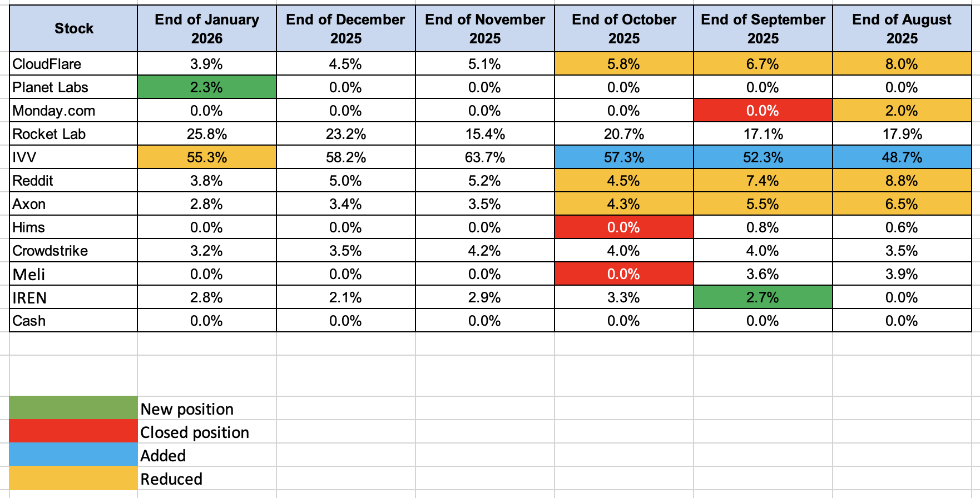Click the red Monday.com 0.0% cell

[763, 111]
